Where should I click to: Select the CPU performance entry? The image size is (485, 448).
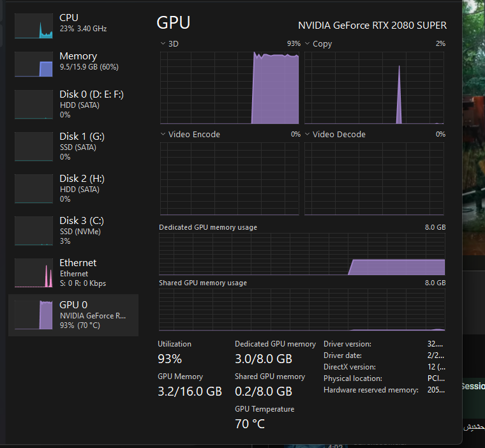click(x=73, y=26)
